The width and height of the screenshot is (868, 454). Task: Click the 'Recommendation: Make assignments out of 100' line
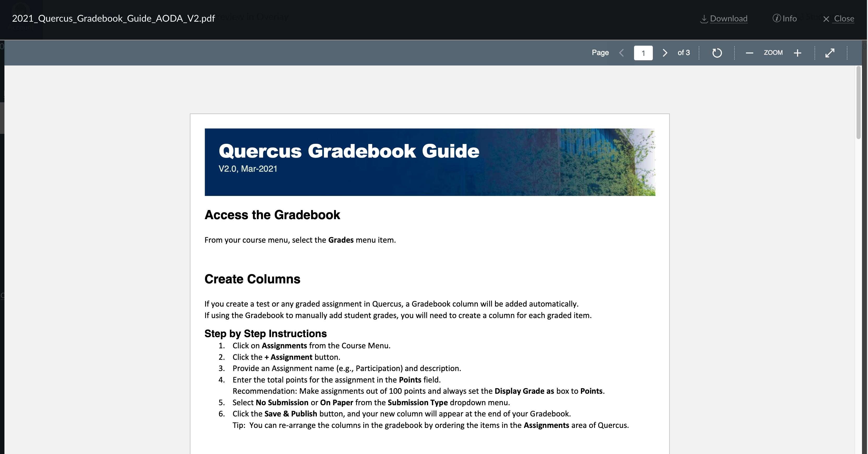[419, 391]
